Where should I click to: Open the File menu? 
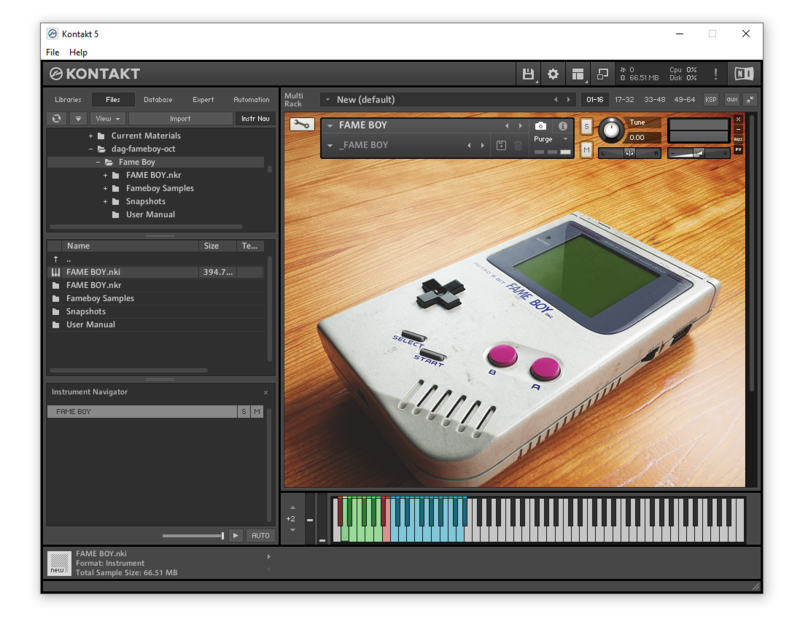point(53,53)
